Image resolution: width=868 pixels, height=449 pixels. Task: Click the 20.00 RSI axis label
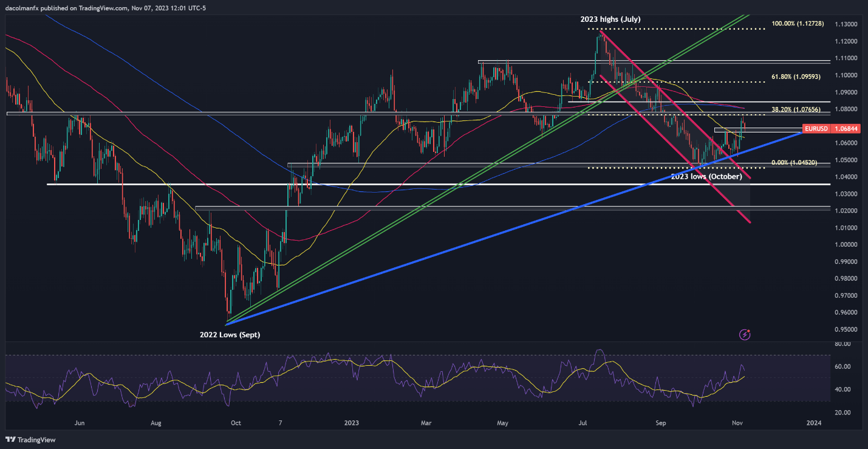click(x=842, y=413)
